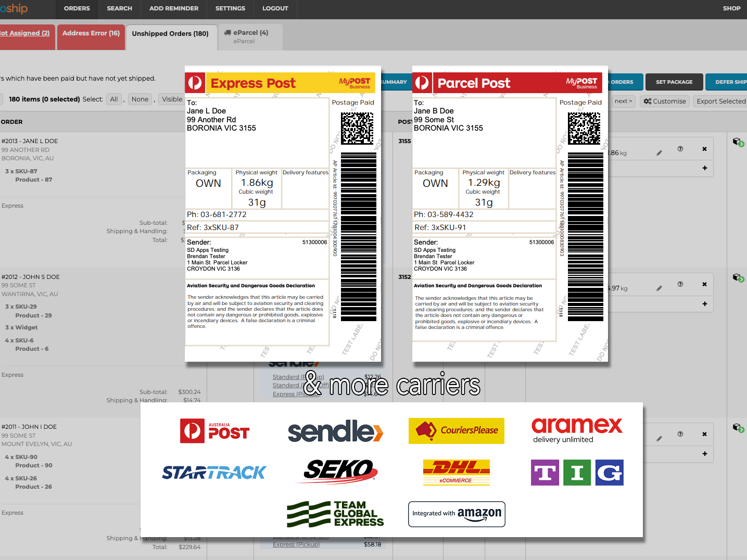
Task: Click line item 4 x SKU-26
Action: point(21,478)
